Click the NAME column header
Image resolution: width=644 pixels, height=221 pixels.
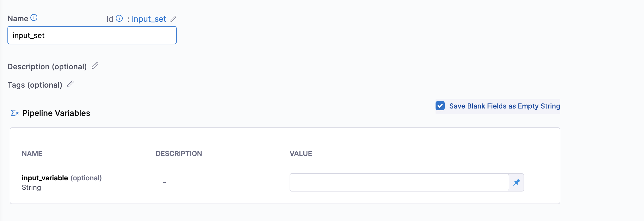[32, 154]
